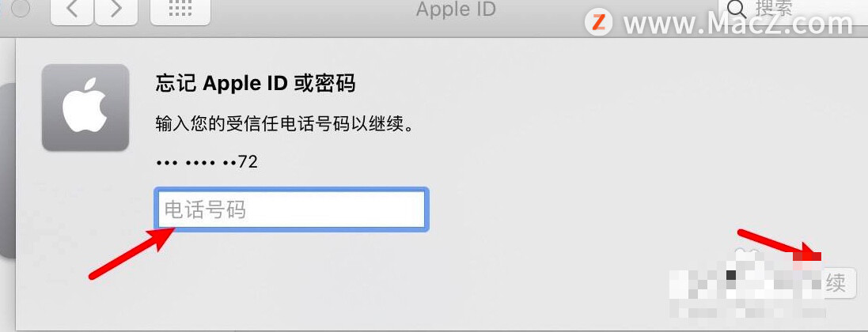
Task: Click the orange Z MacZ logo
Action: coord(598,23)
